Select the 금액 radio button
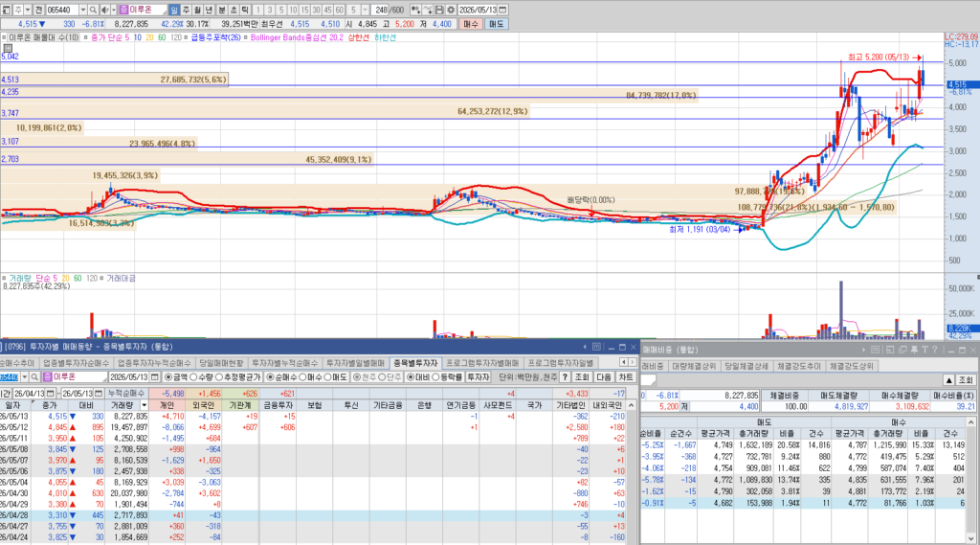The image size is (980, 545). [168, 377]
